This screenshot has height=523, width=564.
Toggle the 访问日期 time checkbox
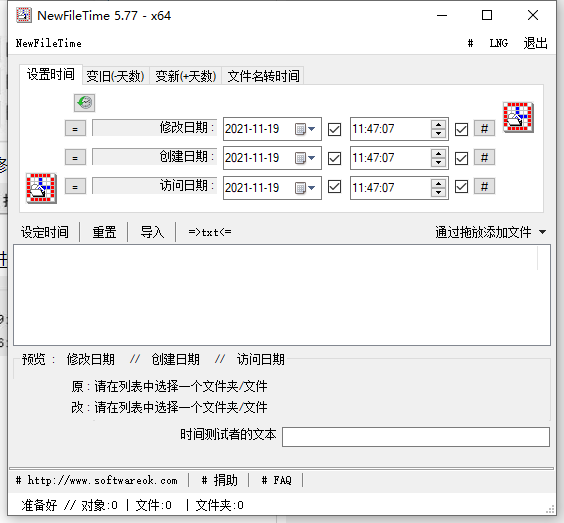click(x=461, y=187)
